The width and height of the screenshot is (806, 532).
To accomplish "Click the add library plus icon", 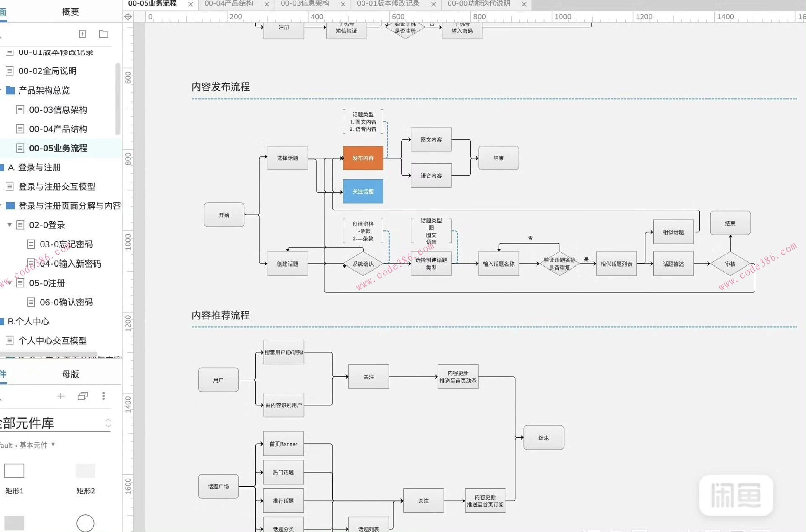I will 61,396.
